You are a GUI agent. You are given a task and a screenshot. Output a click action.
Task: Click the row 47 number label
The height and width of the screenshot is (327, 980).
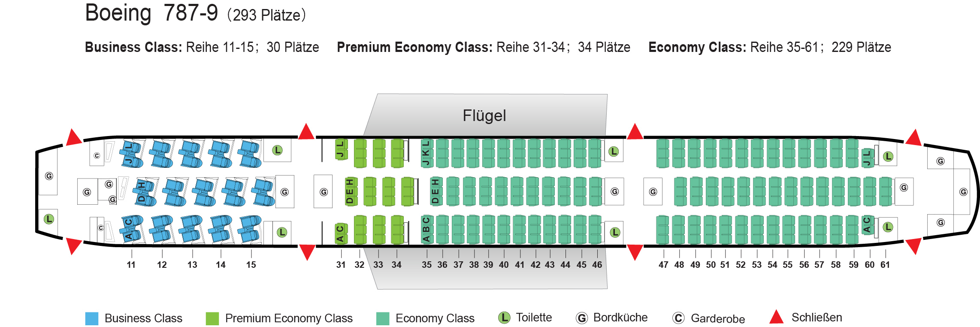pyautogui.click(x=663, y=265)
